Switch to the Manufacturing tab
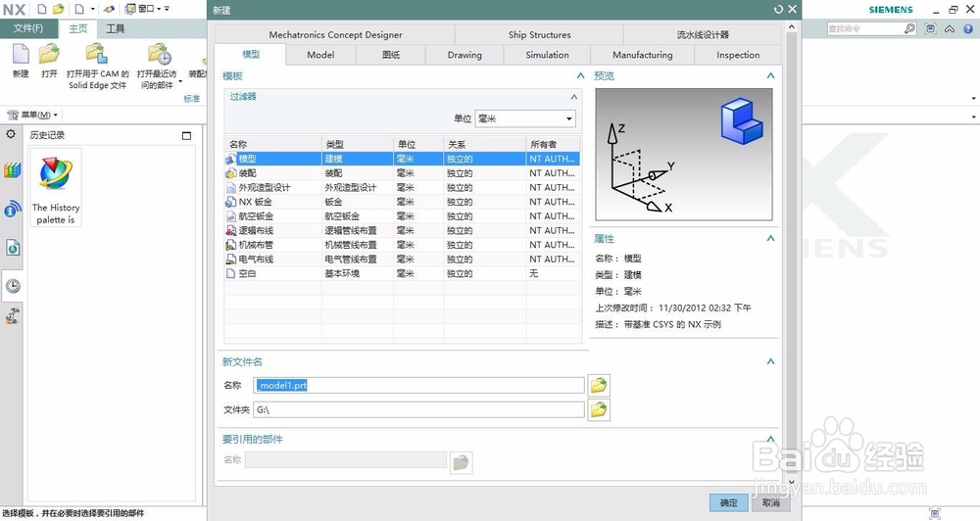The height and width of the screenshot is (521, 980). [643, 54]
